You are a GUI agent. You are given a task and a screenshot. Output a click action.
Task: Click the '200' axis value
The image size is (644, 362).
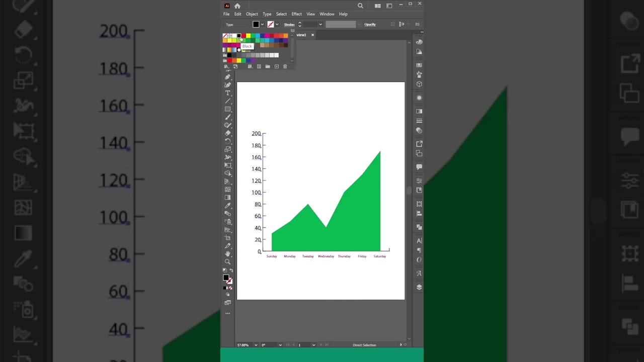pos(256,134)
